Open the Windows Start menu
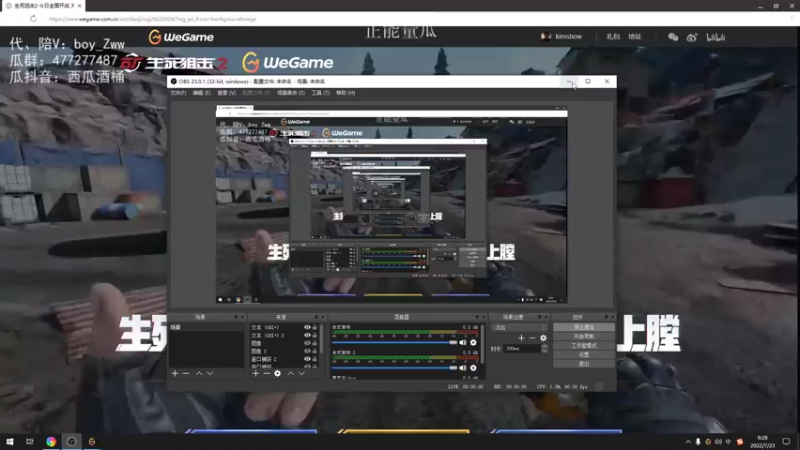 [10, 441]
